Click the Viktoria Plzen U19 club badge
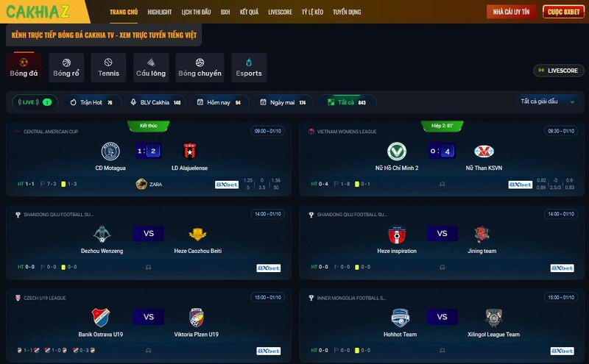Image resolution: width=589 pixels, height=364 pixels. (x=196, y=318)
